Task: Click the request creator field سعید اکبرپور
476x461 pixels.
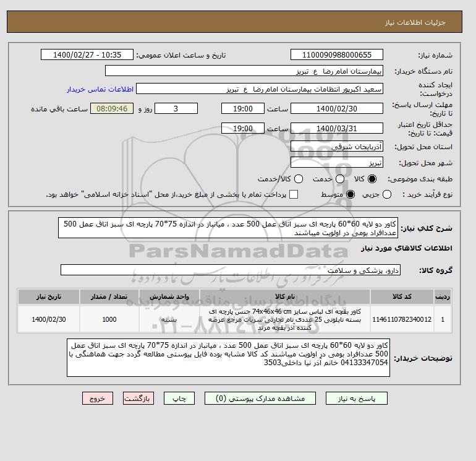Action: coord(260,89)
